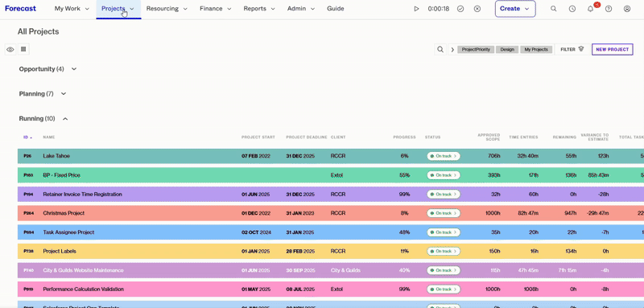Switch to the grid view icon
The image size is (644, 308).
[x=23, y=49]
